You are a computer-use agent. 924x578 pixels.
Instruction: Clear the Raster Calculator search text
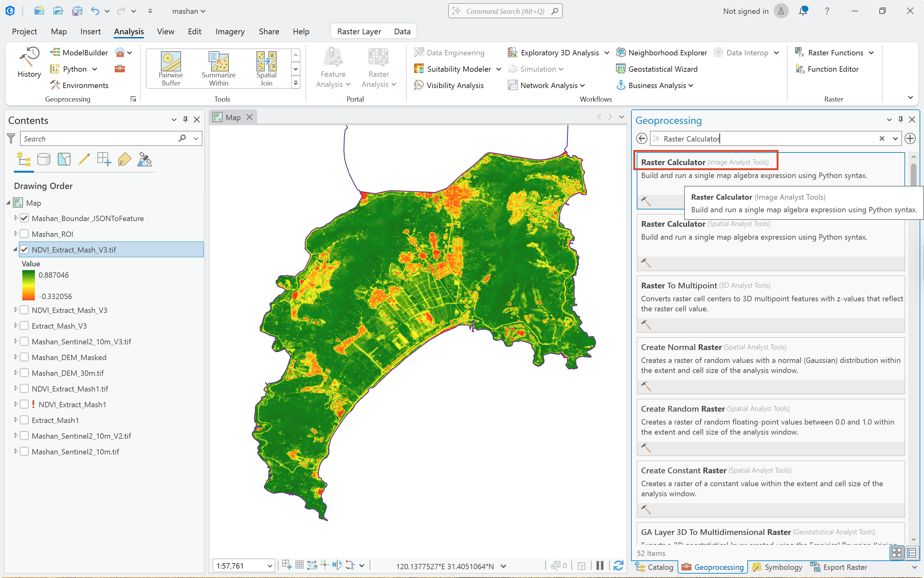[882, 138]
